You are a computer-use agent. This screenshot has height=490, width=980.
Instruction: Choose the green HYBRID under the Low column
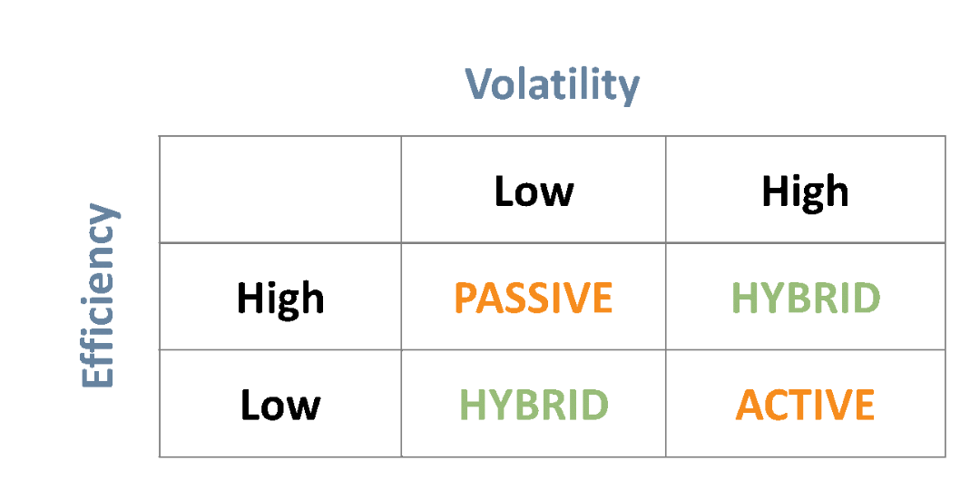(534, 405)
